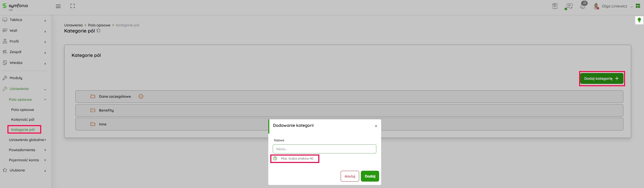Close the Dodawanie kategorii dialog
This screenshot has height=188, width=644.
376,126
